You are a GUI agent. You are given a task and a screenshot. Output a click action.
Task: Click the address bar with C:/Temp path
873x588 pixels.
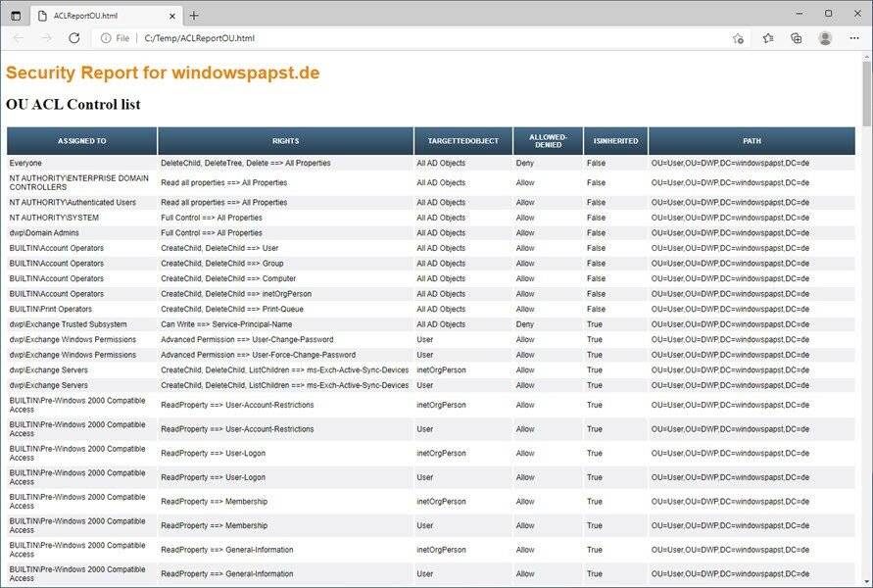(x=392, y=38)
